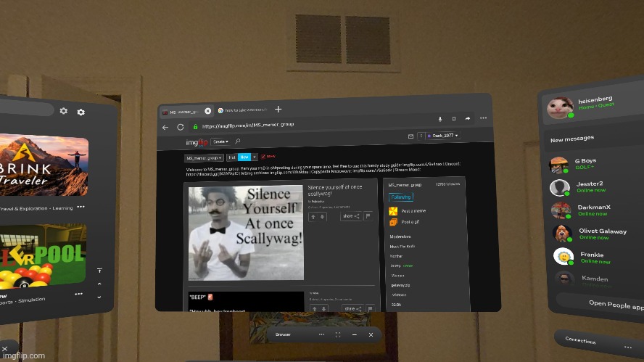
Task: Downvote the Silence yourself meme
Action: point(323,216)
